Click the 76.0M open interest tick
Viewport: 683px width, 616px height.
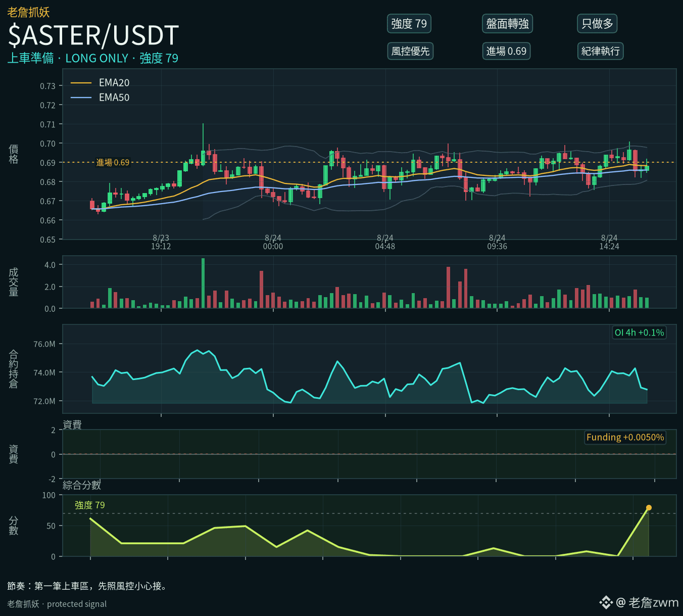[x=44, y=344]
